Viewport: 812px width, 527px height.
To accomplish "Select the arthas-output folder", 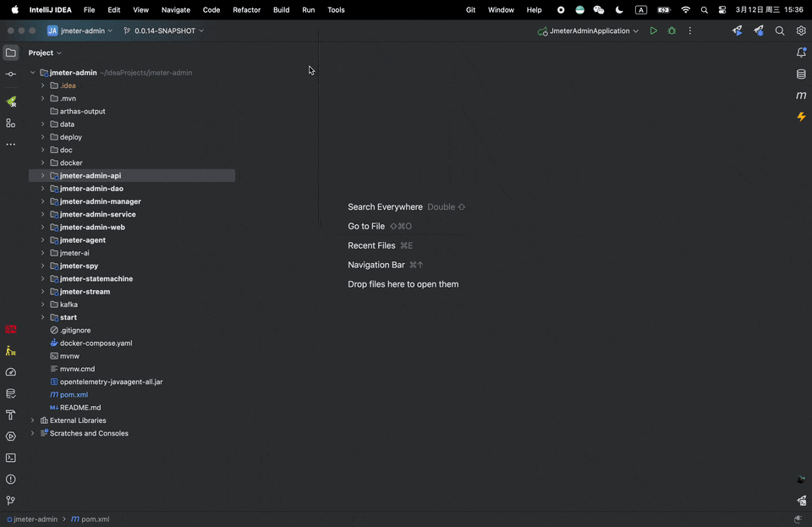I will tap(82, 112).
